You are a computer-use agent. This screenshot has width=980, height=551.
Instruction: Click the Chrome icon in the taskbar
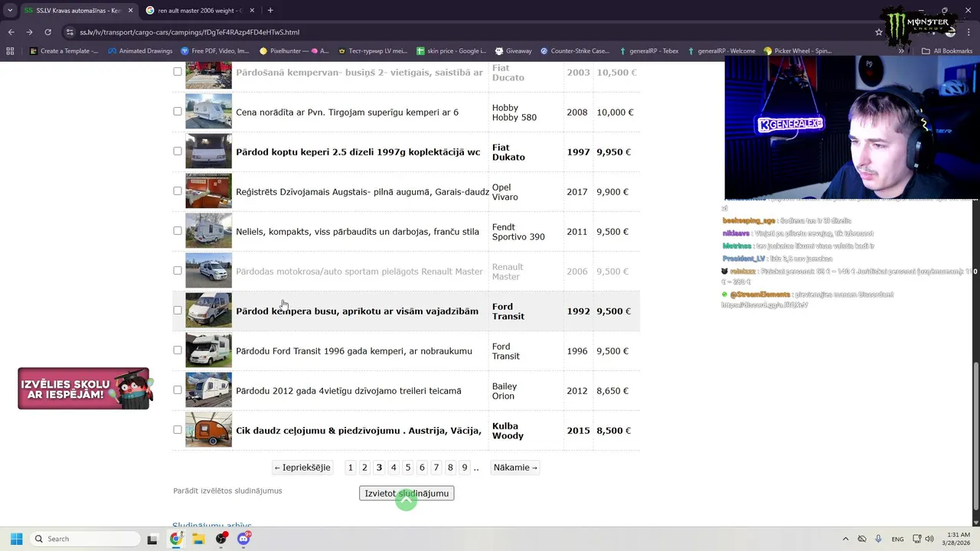[x=176, y=539]
